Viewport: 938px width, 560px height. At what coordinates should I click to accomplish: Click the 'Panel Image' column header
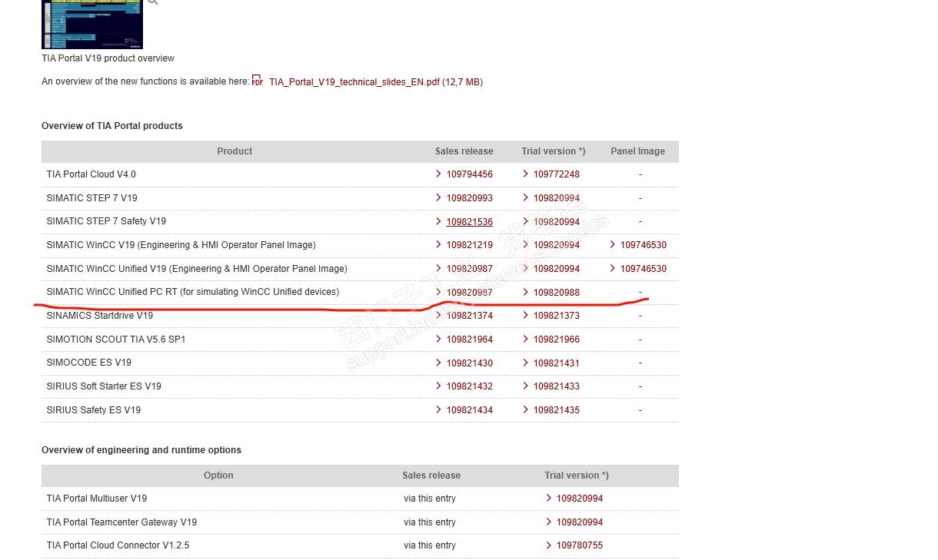coord(638,151)
